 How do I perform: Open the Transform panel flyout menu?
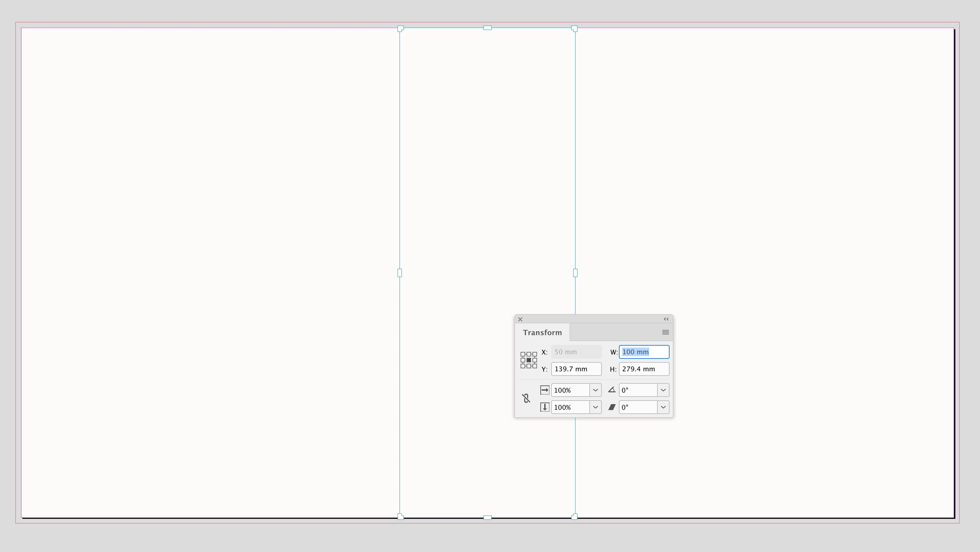click(x=665, y=332)
